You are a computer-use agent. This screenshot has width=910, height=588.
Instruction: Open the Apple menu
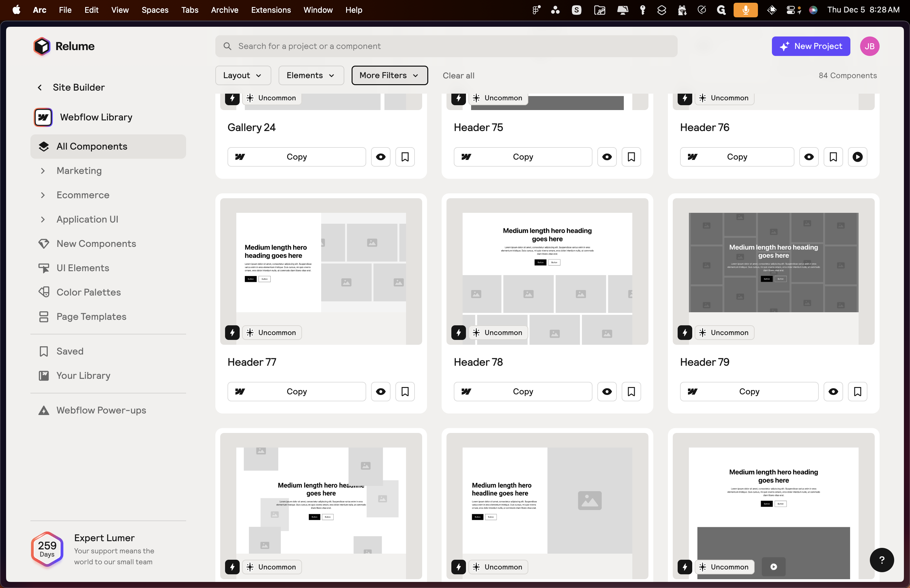[16, 10]
